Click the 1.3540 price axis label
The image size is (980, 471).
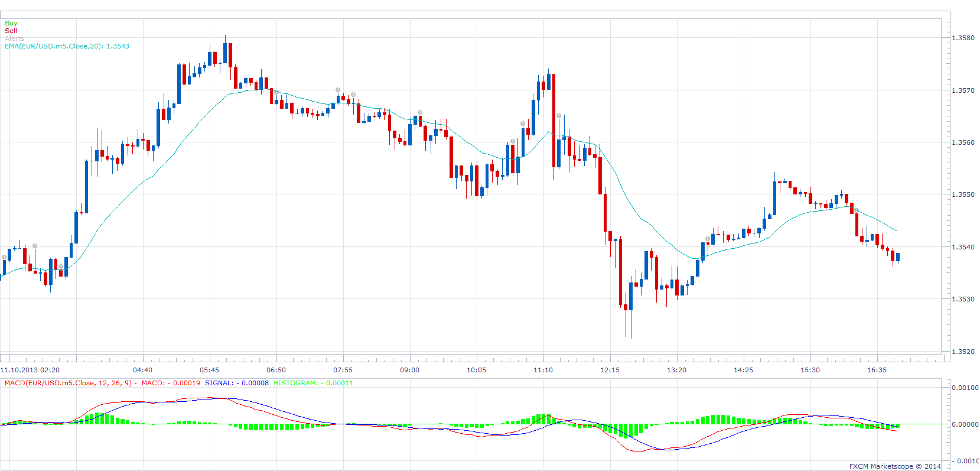(963, 247)
